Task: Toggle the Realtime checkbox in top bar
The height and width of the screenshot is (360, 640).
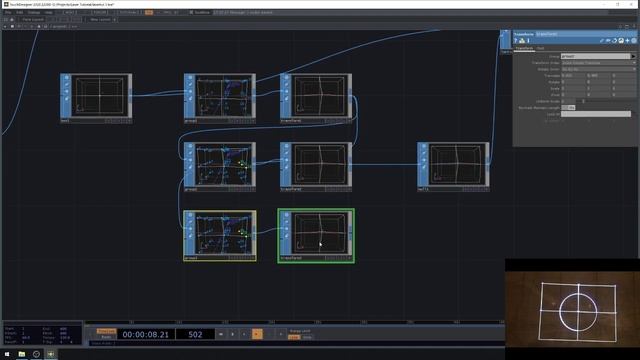Action: coord(191,13)
